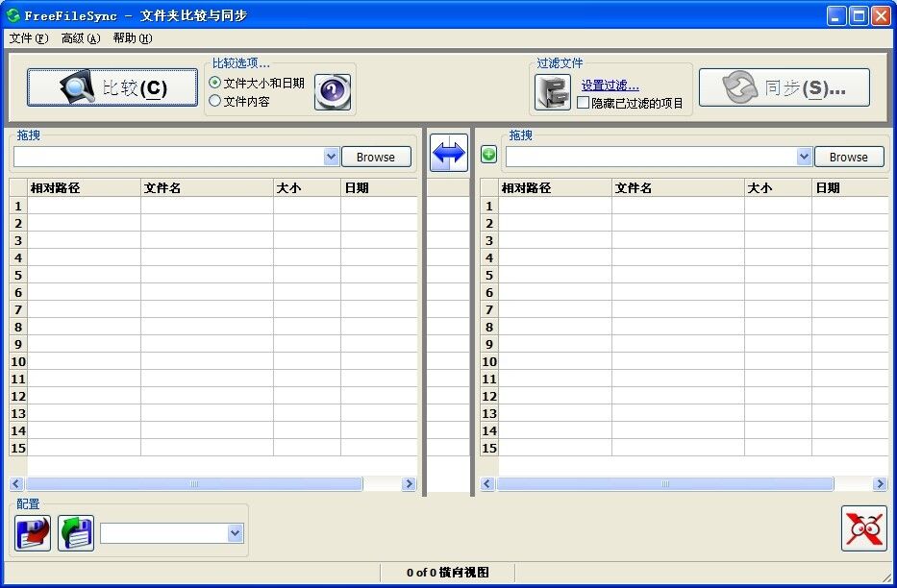Select row 12 header in right grid
Image resolution: width=897 pixels, height=588 pixels.
click(x=489, y=396)
